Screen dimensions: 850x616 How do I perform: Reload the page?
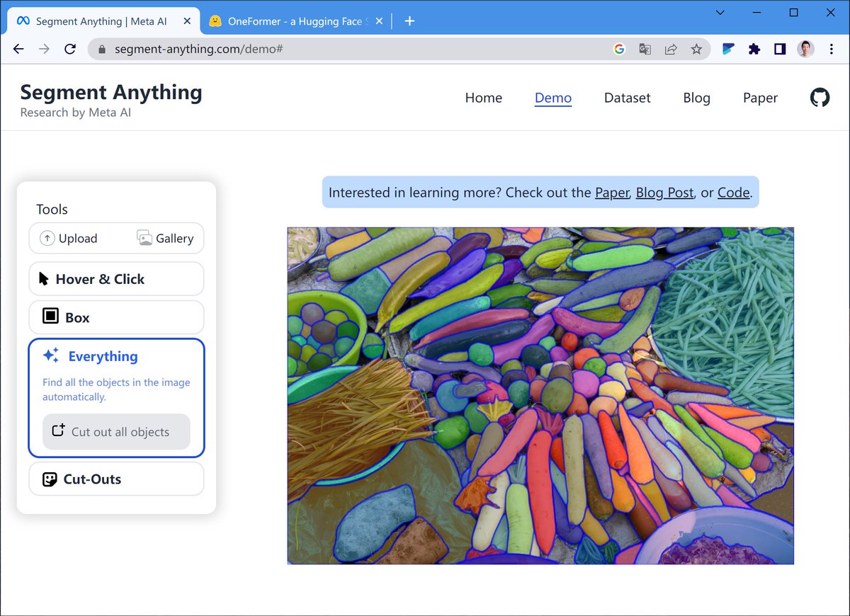pos(69,49)
